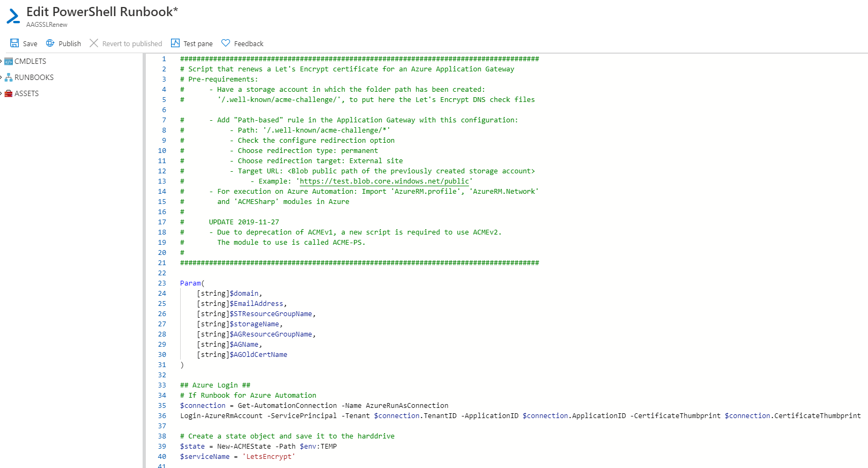Click line number 1 in the gutter
Screen dimensions: 868x468
[164, 59]
